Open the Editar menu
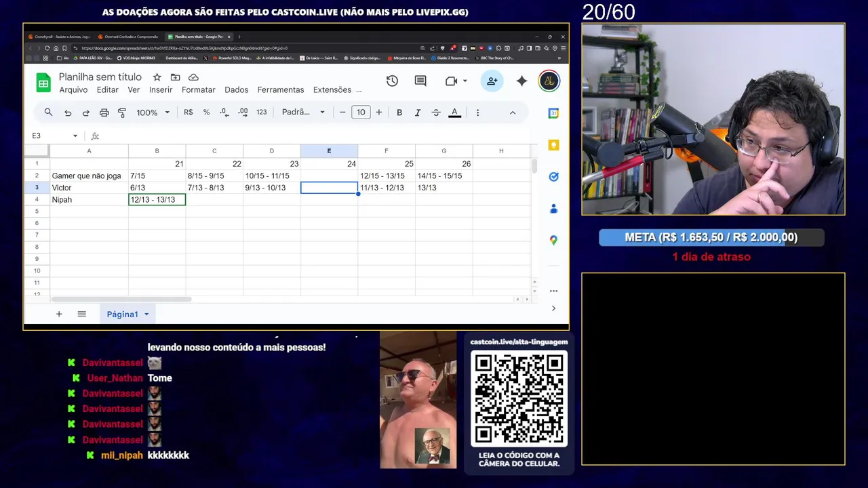Image resolution: width=868 pixels, height=488 pixels. pos(107,90)
